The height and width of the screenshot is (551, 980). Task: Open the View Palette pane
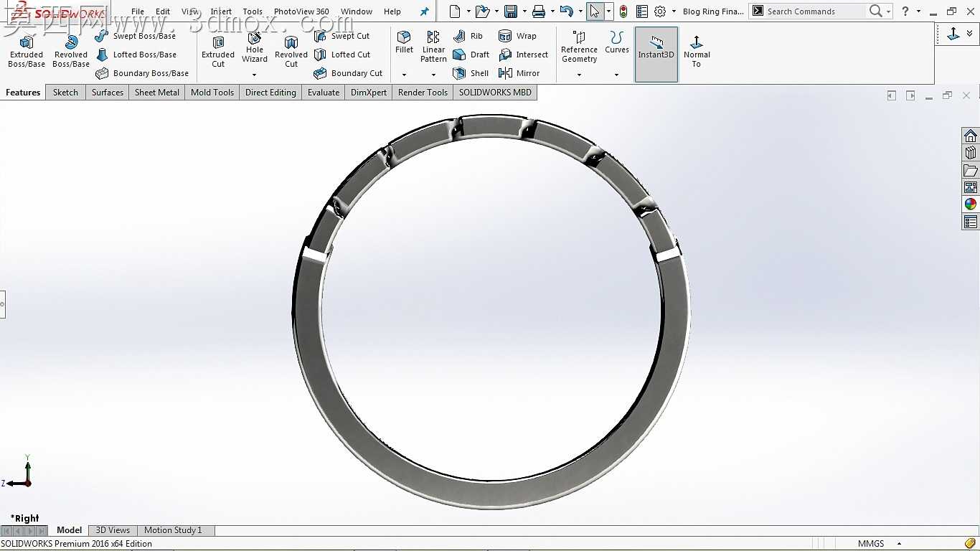tap(971, 187)
